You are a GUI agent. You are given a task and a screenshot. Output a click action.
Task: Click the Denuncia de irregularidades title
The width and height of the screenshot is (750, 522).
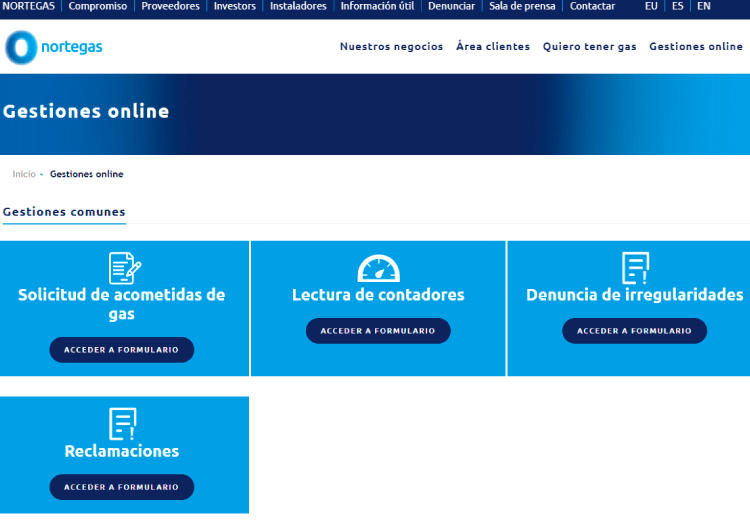pyautogui.click(x=635, y=295)
